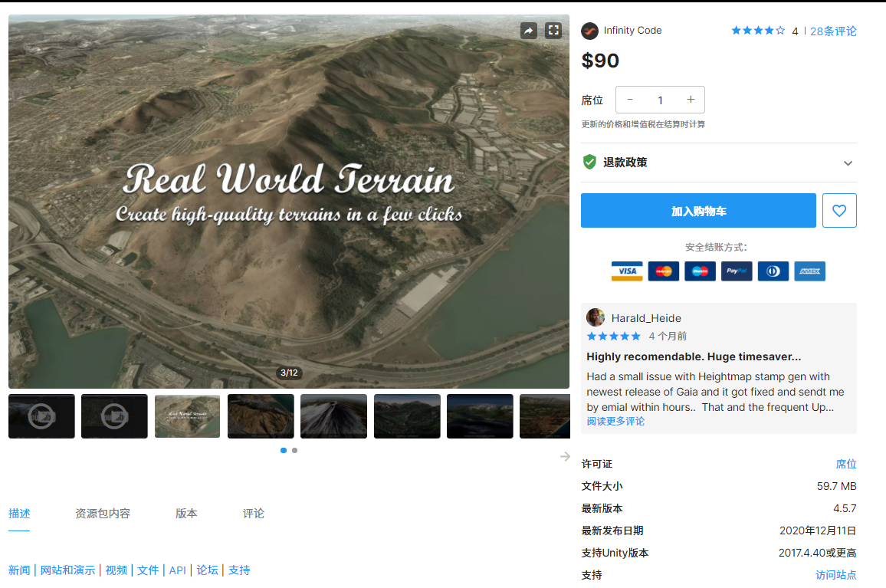Select the snowy volcano peak thumbnail
Viewport: 886px width, 588px height.
click(x=334, y=416)
